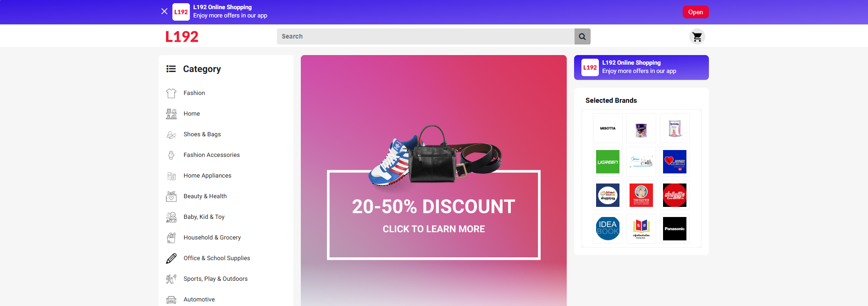The height and width of the screenshot is (306, 868).
Task: Click the 20-50% Discount banner
Action: [434, 181]
